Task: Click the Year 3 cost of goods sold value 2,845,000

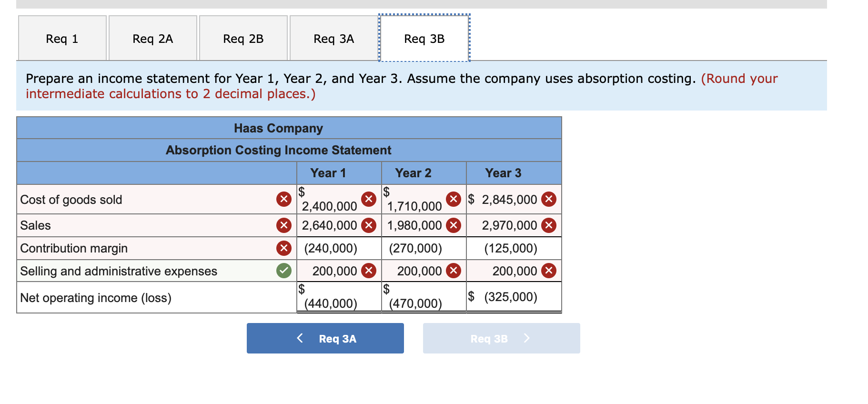Action: coord(509,200)
